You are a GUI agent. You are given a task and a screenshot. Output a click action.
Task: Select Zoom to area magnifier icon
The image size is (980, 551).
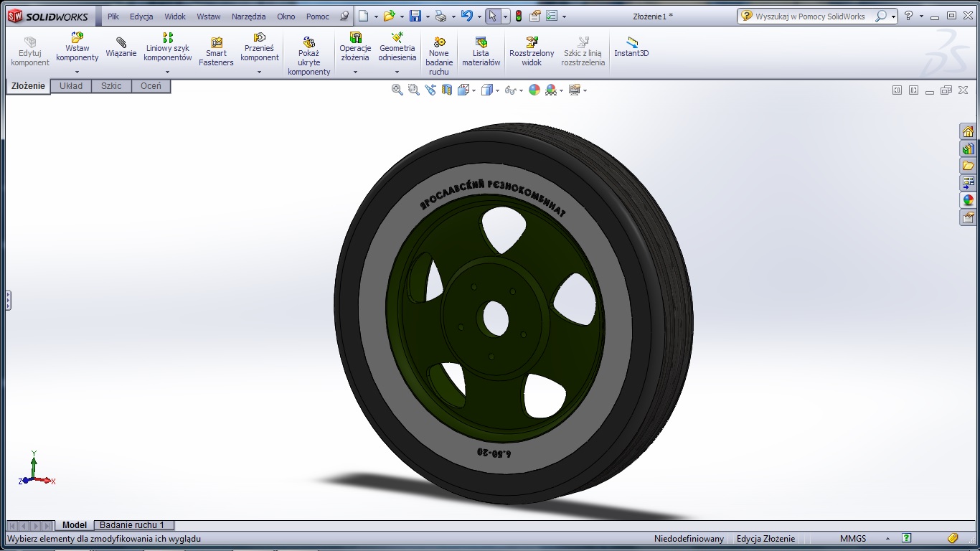click(414, 90)
